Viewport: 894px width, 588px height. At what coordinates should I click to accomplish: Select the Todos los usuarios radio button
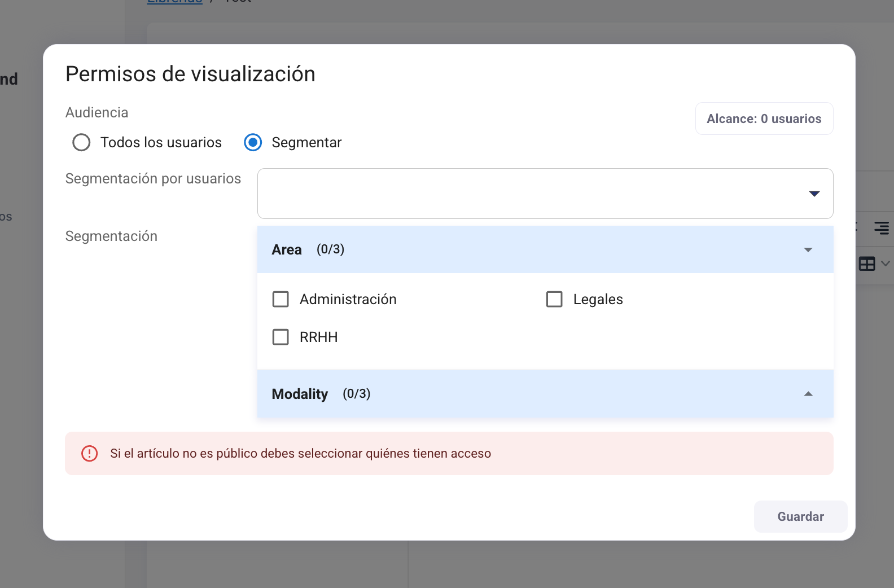pos(81,142)
